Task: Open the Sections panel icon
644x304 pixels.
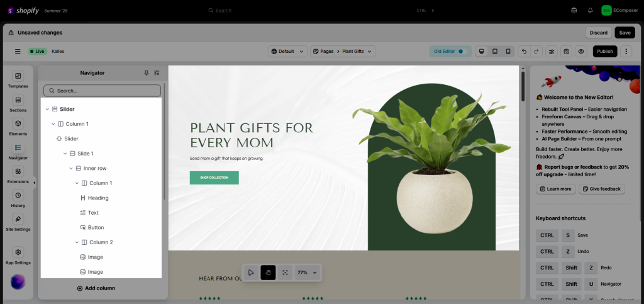Action: tap(18, 100)
